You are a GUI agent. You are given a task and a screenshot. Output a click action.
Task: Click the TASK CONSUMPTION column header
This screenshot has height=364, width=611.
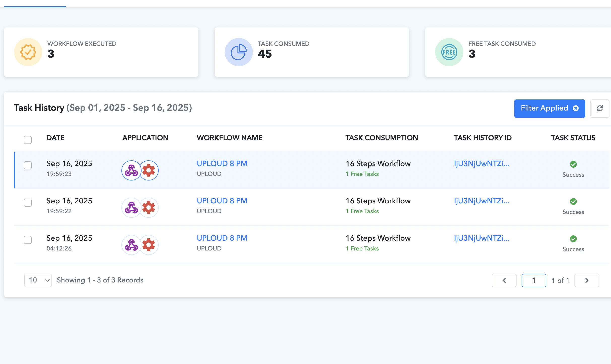[x=382, y=138]
